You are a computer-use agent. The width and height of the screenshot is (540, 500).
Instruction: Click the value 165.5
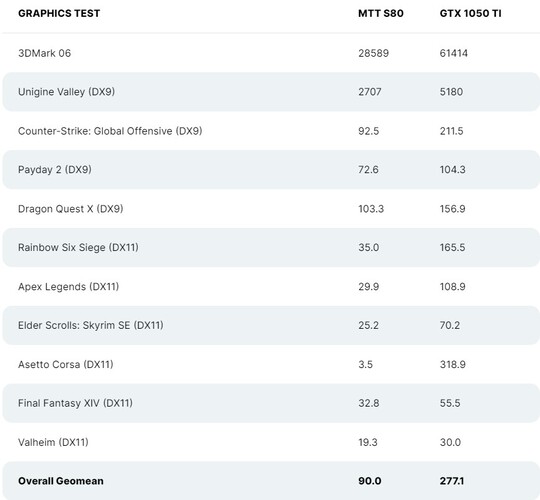(453, 247)
